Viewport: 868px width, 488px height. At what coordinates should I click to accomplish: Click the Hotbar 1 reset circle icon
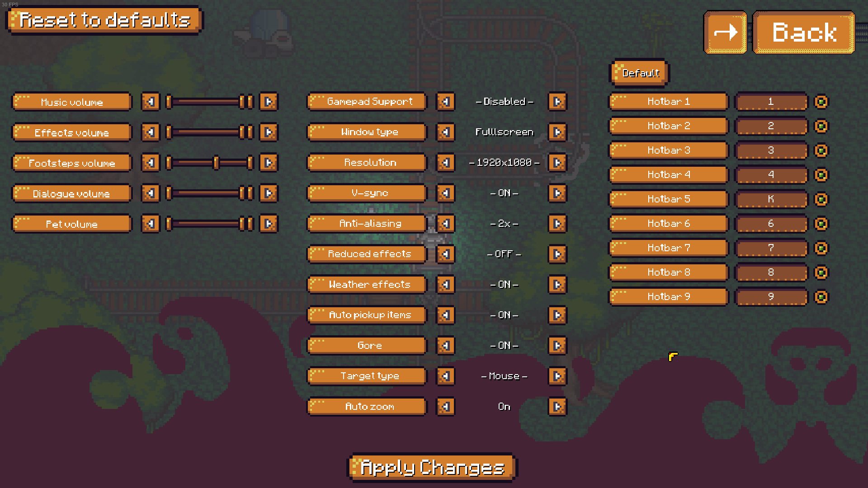(x=821, y=102)
